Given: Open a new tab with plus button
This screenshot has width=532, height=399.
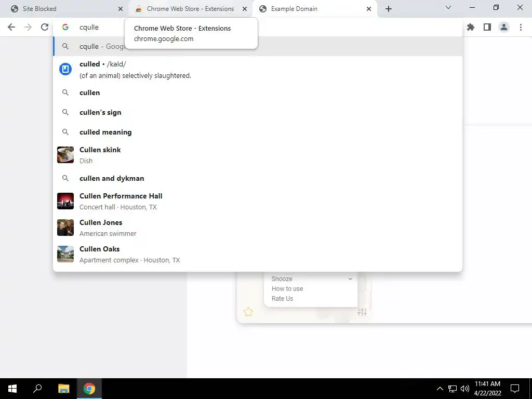Looking at the screenshot, I should click(389, 9).
